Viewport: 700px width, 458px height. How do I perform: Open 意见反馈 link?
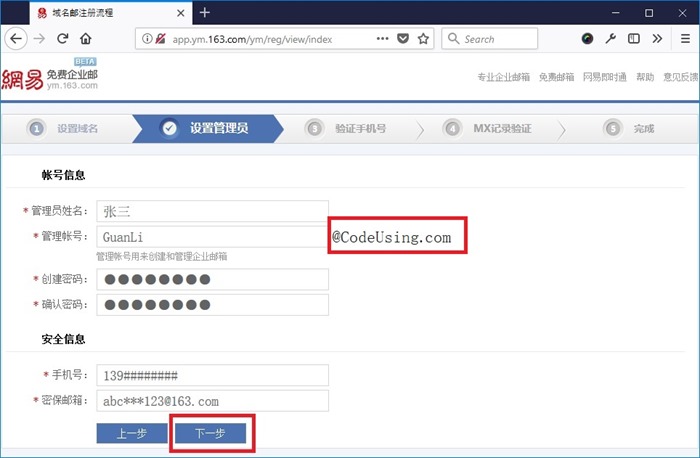point(681,77)
